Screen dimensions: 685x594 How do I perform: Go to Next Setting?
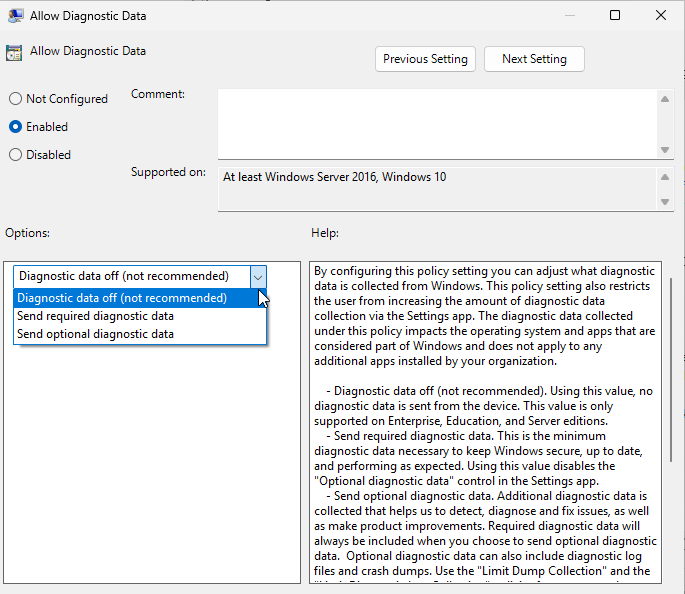click(x=534, y=59)
